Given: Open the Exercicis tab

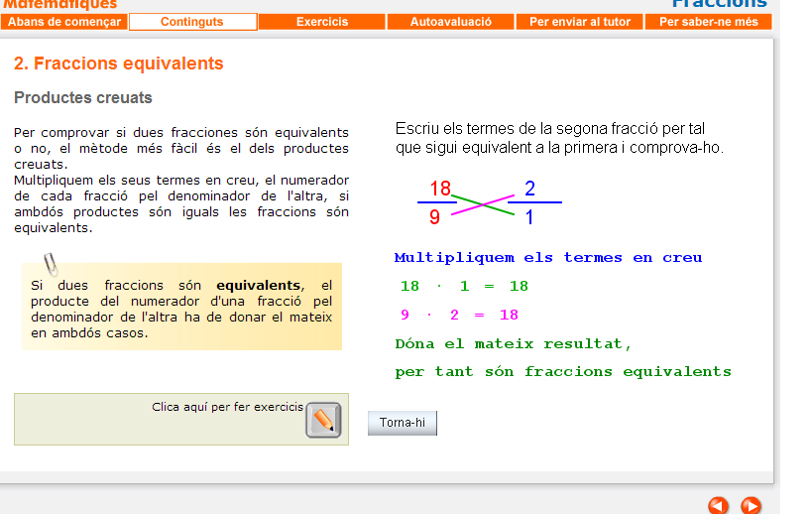Looking at the screenshot, I should coord(321,22).
